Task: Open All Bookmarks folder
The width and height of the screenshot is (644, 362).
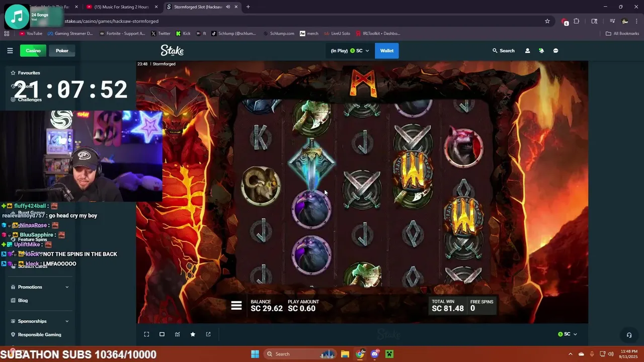Action: coord(622,34)
